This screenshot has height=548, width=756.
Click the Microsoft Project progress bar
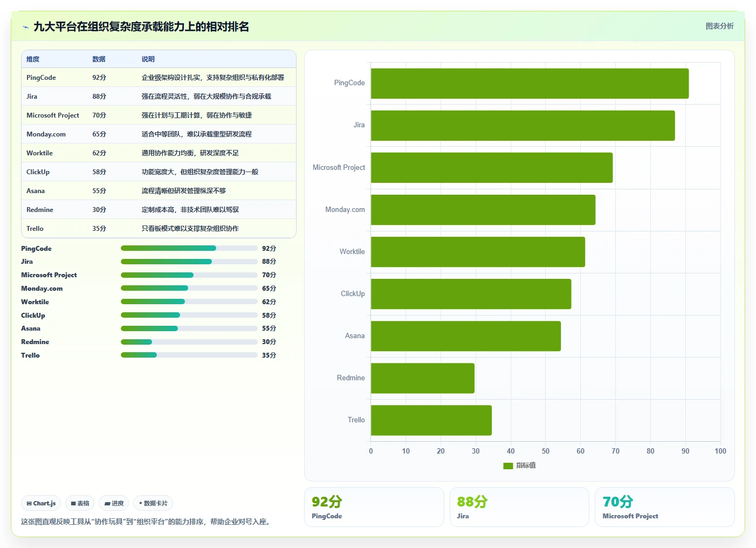pyautogui.click(x=189, y=275)
